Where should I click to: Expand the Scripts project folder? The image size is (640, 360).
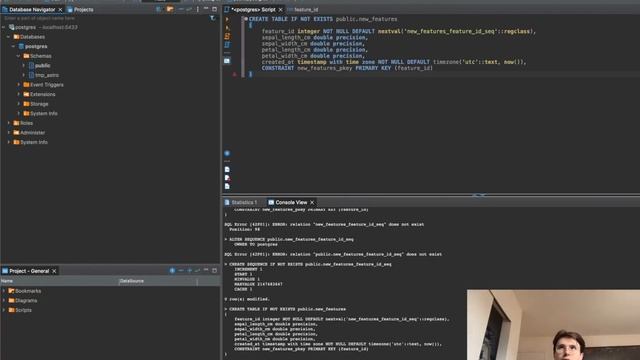[x=4, y=310]
